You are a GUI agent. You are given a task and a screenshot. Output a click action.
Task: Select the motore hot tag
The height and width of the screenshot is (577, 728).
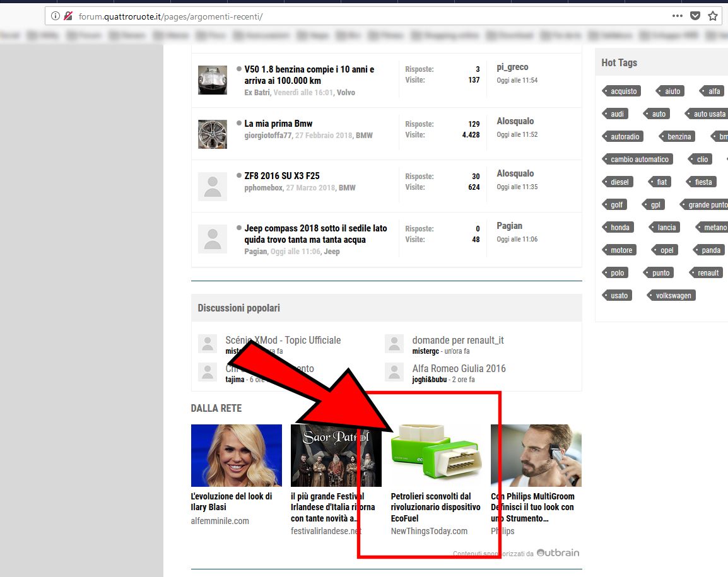tap(619, 250)
